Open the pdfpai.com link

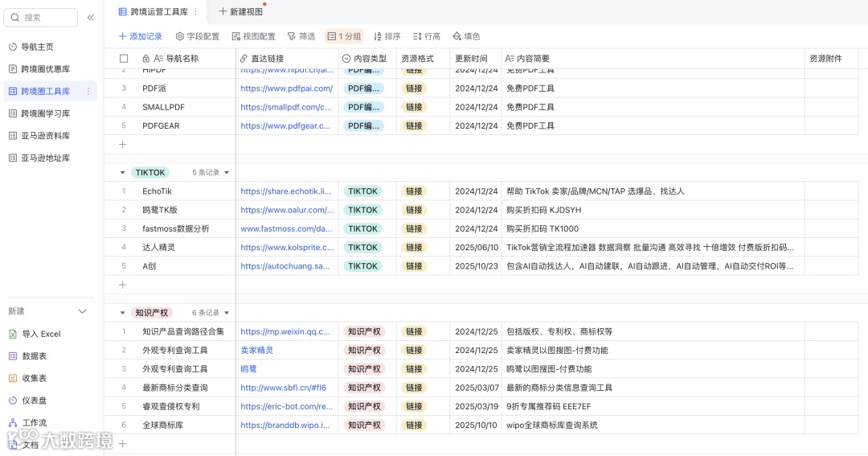click(287, 88)
